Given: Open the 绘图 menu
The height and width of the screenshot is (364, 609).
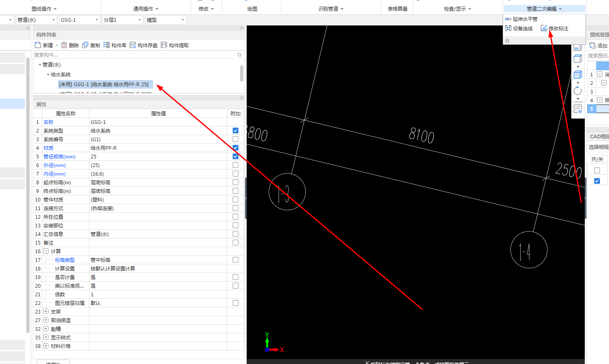Looking at the screenshot, I should tap(252, 9).
